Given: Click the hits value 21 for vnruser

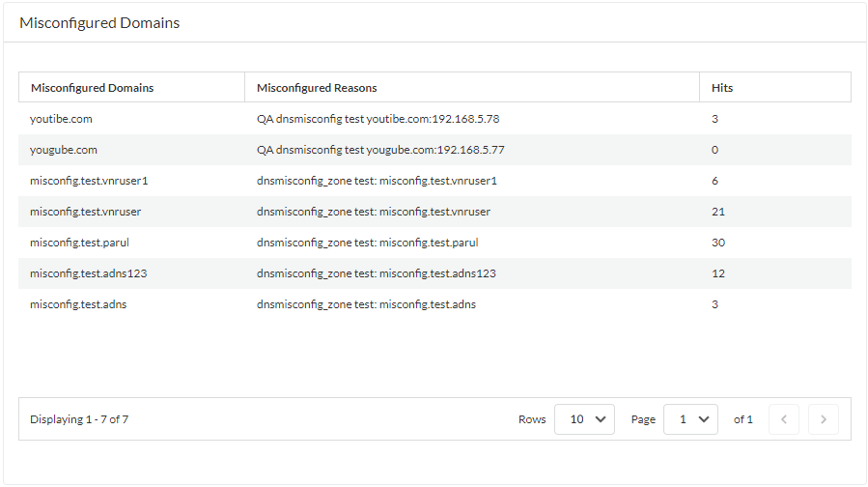Looking at the screenshot, I should tap(718, 212).
